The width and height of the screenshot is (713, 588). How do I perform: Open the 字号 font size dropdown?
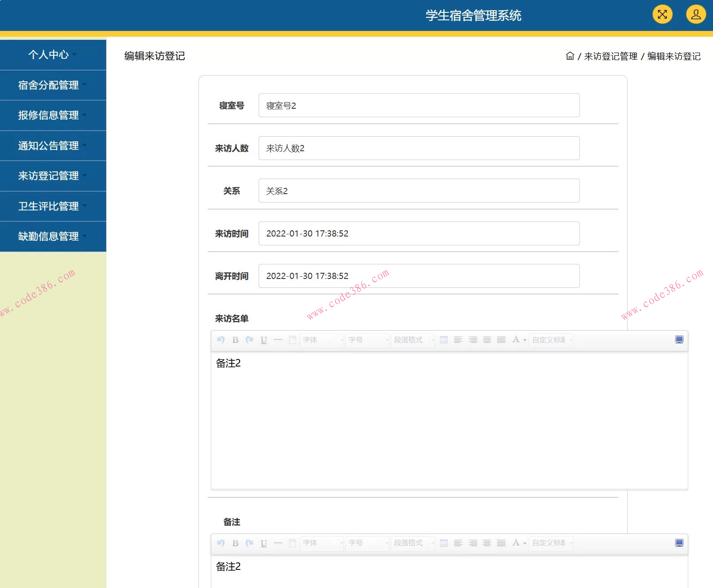tap(367, 340)
